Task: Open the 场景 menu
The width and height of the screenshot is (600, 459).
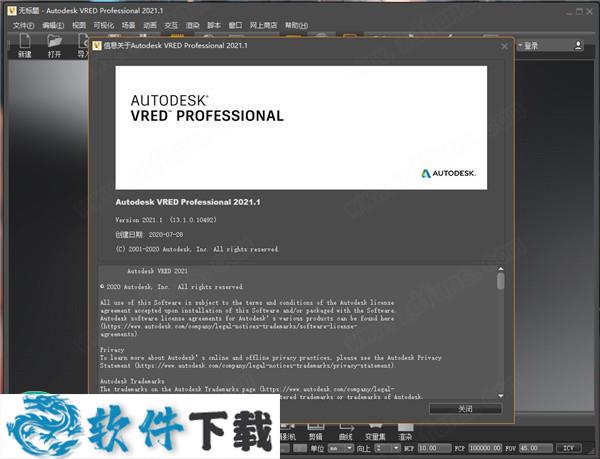Action: coord(129,26)
